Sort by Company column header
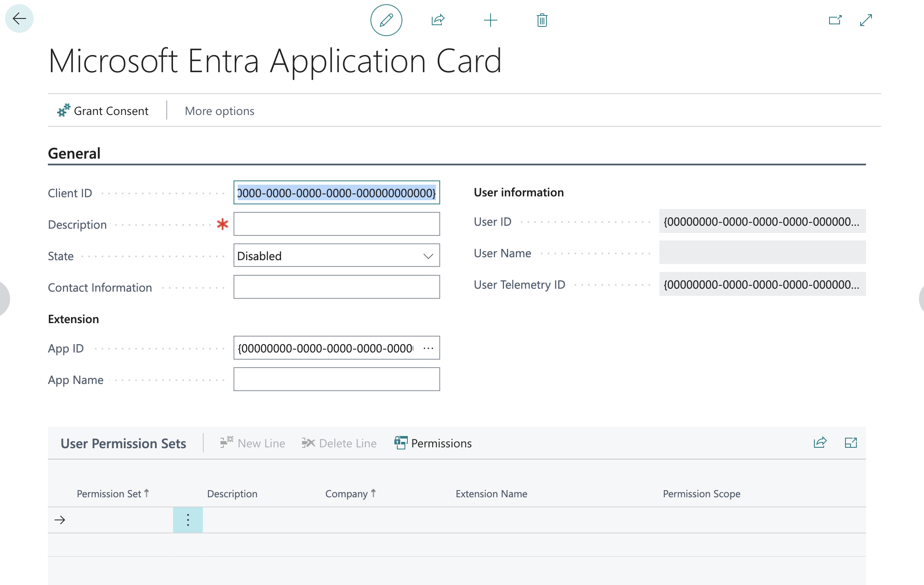The width and height of the screenshot is (924, 585). [351, 494]
